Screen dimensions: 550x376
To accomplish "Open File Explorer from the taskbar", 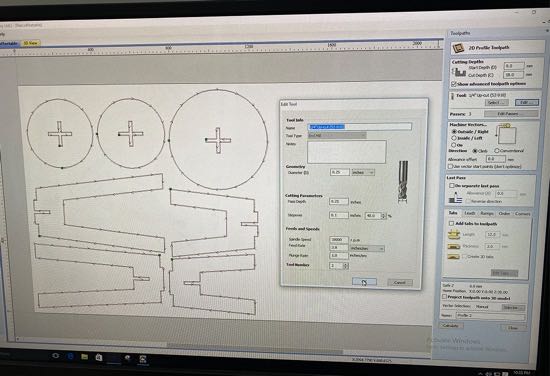I will pos(85,357).
